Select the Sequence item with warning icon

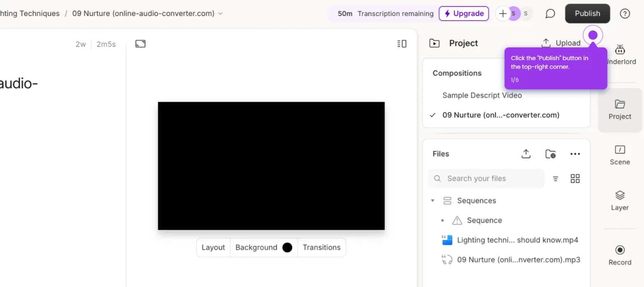tap(477, 220)
